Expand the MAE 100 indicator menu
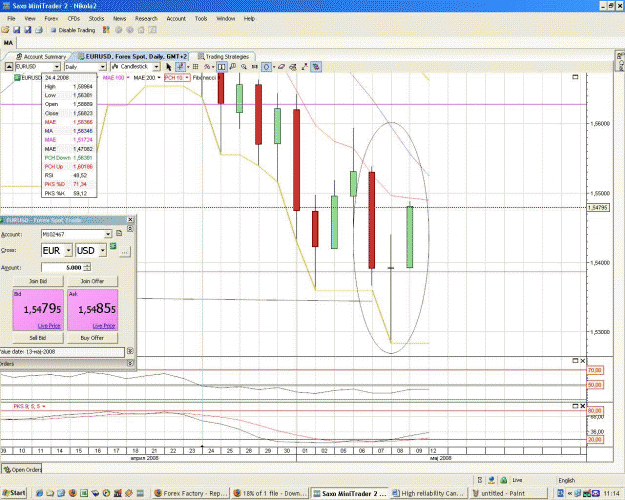Viewport: 625px width, 500px height. tap(128, 78)
